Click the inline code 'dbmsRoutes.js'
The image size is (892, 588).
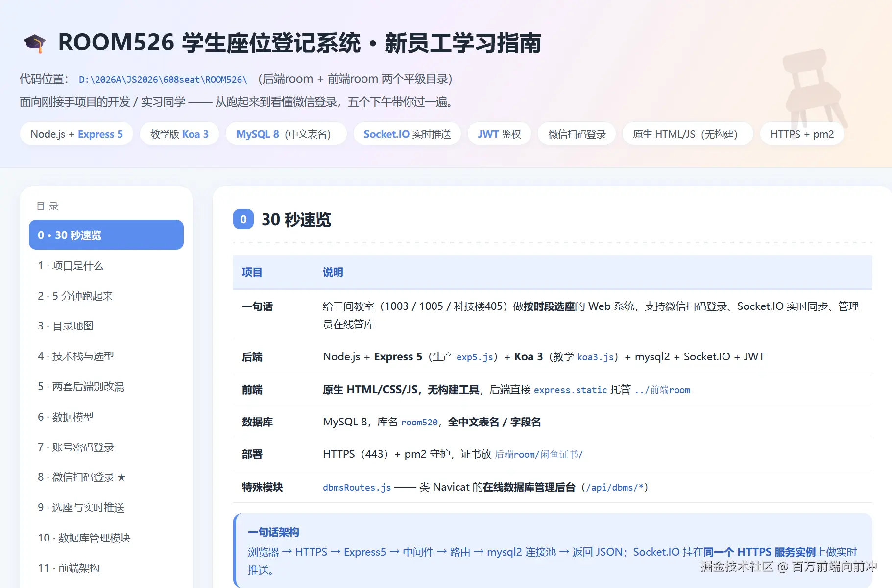point(357,488)
